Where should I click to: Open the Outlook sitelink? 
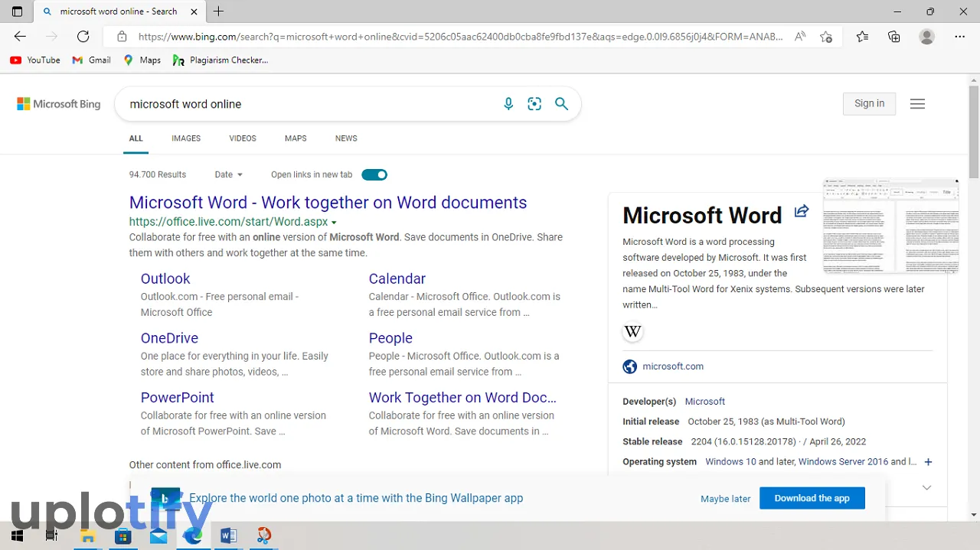[165, 278]
